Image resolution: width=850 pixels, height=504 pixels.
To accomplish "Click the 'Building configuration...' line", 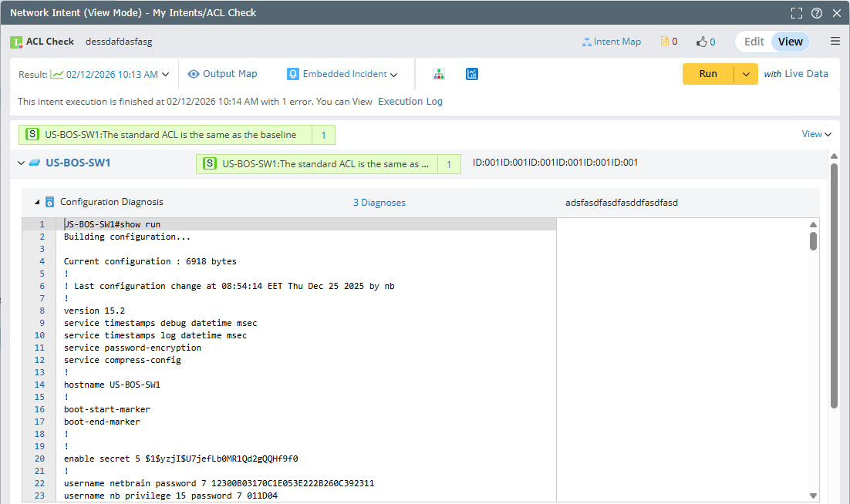I will (x=126, y=237).
